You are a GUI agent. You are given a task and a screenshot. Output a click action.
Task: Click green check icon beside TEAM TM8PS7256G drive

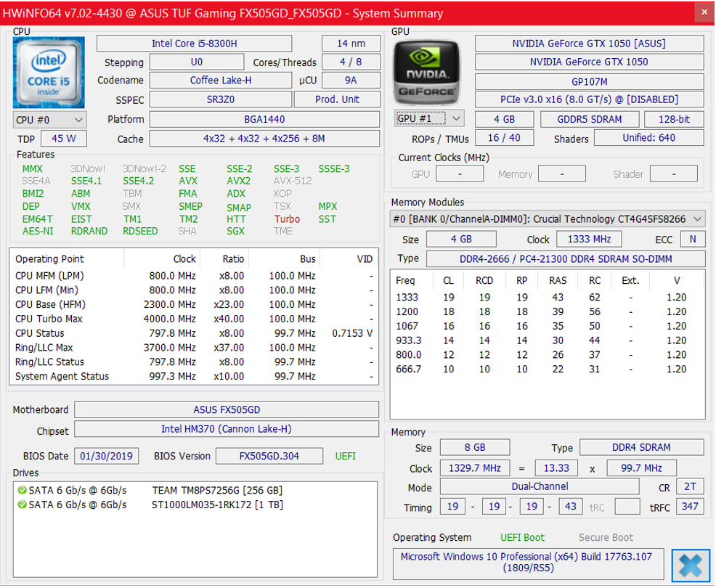coord(21,491)
